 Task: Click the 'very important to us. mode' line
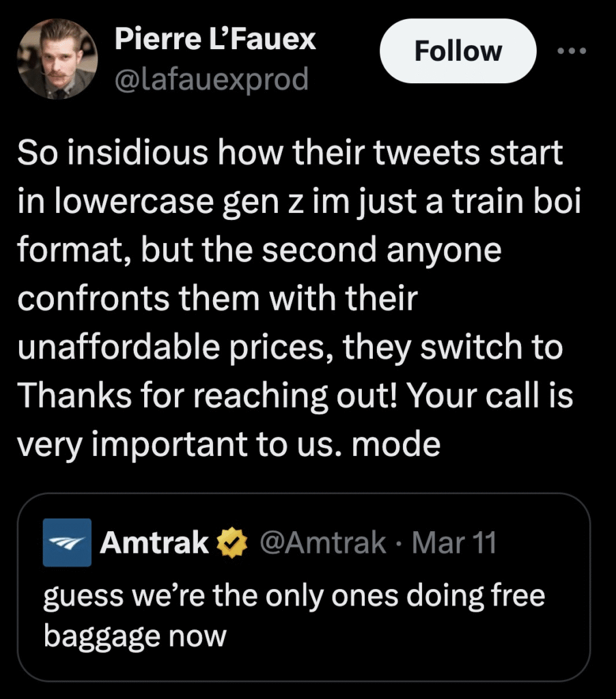click(x=229, y=445)
